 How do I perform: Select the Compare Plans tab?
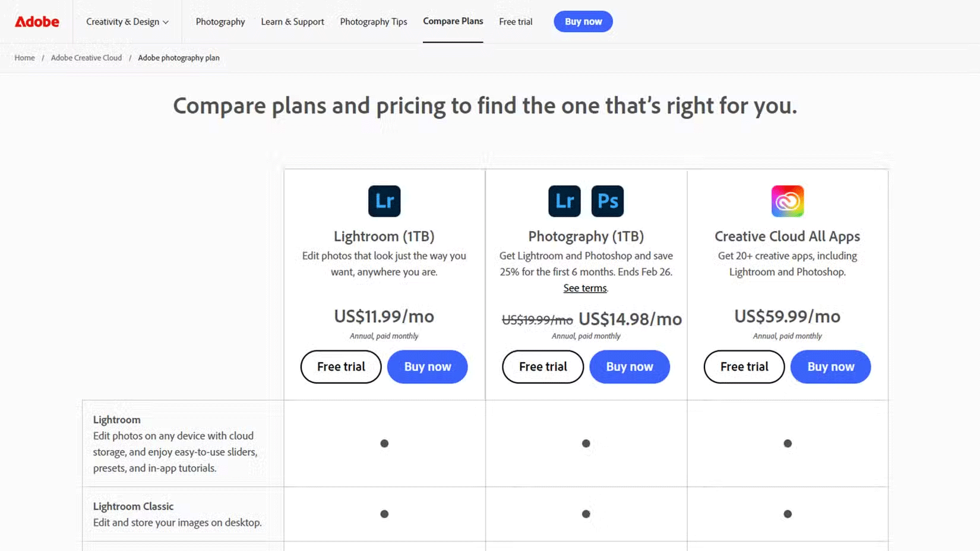(x=453, y=21)
